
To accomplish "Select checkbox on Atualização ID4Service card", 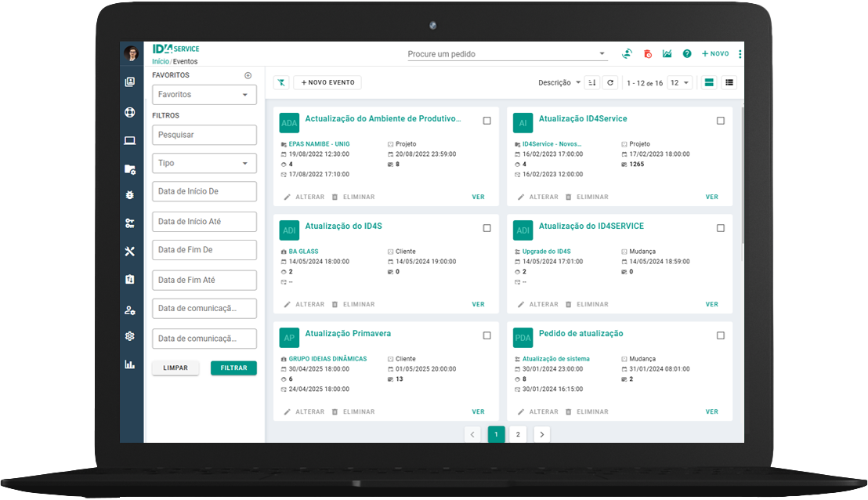I will click(720, 121).
